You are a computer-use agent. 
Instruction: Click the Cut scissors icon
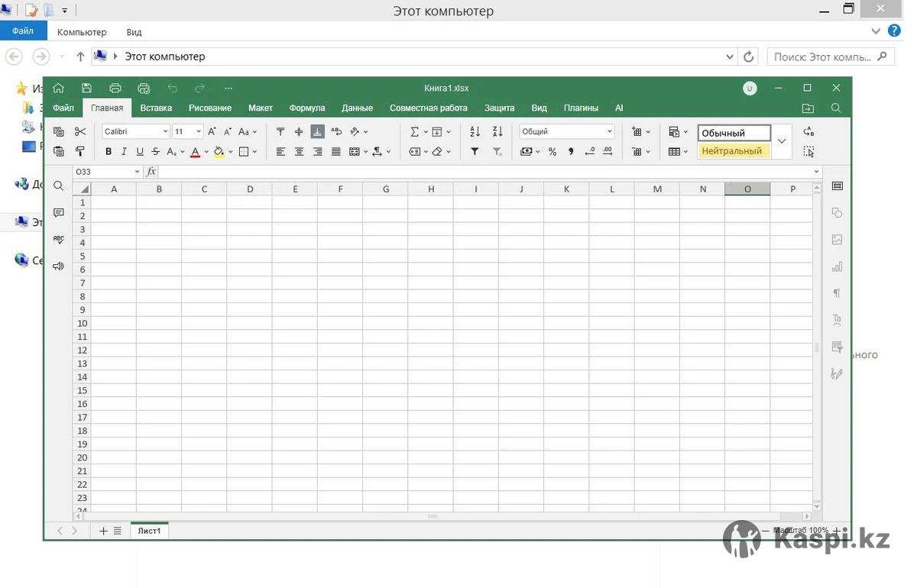[x=79, y=131]
